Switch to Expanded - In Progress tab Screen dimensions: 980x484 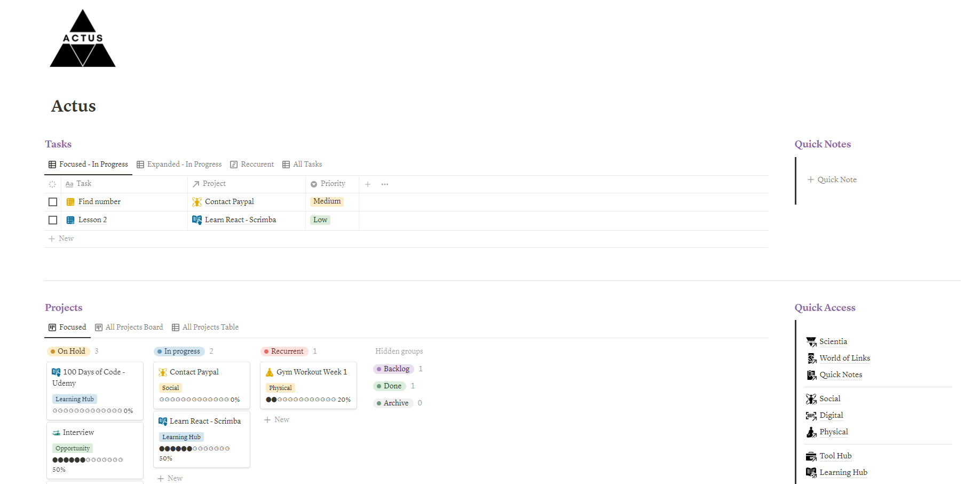[x=179, y=165]
